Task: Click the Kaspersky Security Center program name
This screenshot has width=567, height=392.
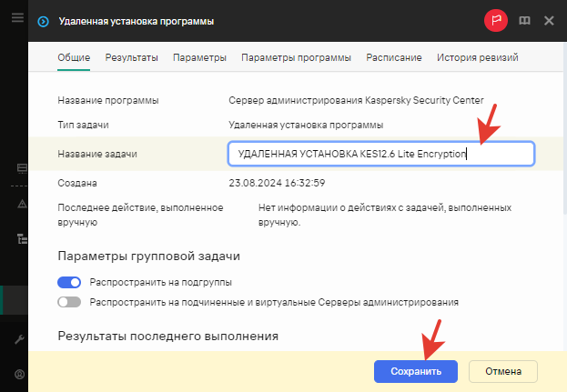Action: coord(356,100)
